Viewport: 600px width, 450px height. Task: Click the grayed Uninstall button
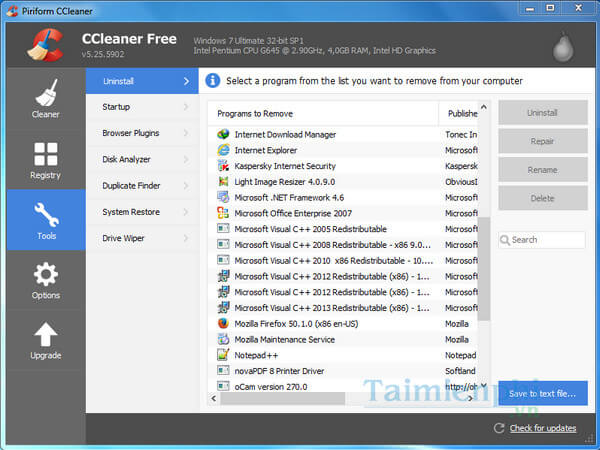point(543,113)
